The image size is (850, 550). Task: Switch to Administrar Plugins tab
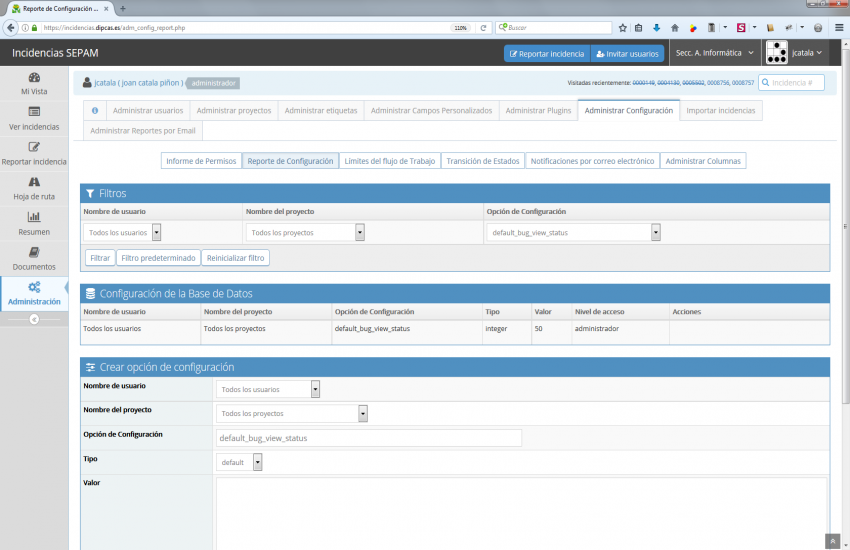(x=538, y=111)
